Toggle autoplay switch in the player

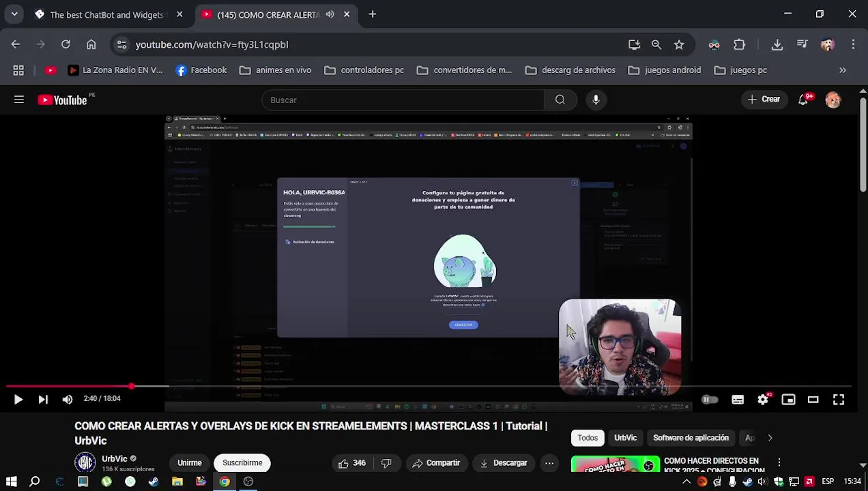[710, 400]
